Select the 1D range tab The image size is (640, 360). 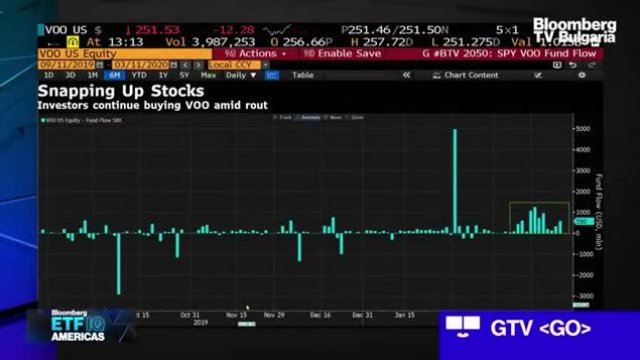click(x=49, y=75)
